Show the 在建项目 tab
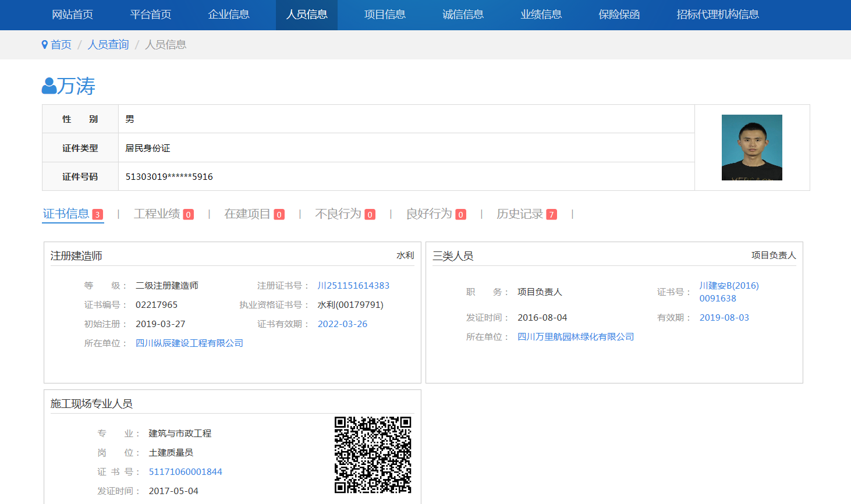 [x=247, y=214]
